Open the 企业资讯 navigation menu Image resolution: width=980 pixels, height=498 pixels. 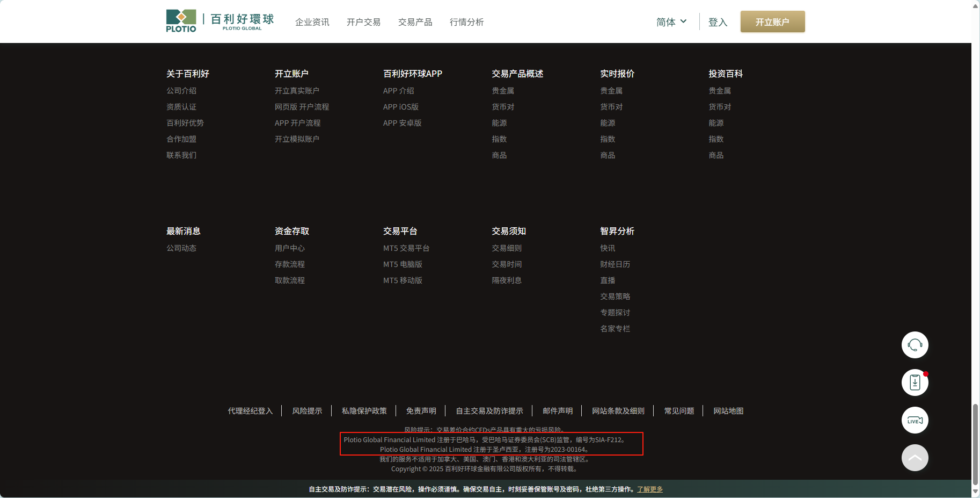(x=312, y=22)
